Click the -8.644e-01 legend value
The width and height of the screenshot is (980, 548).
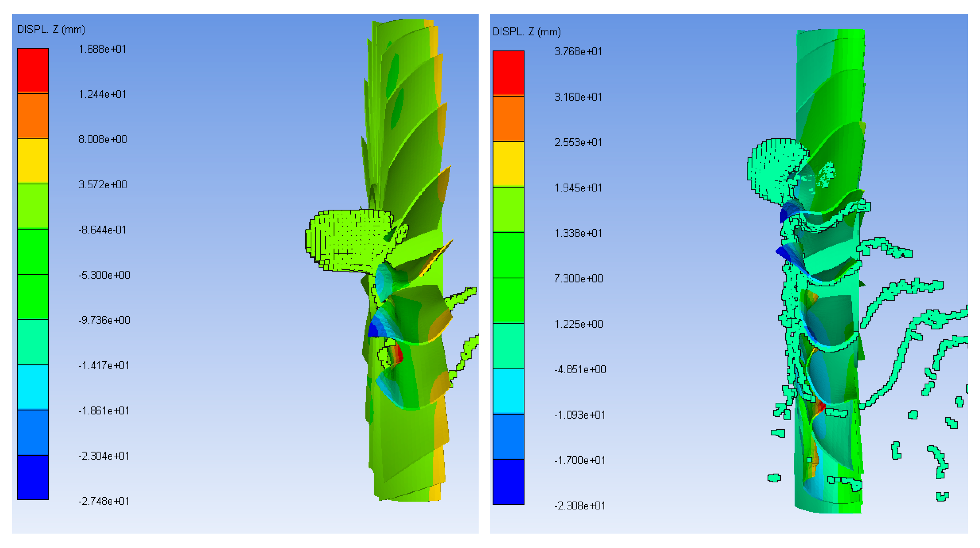[102, 230]
